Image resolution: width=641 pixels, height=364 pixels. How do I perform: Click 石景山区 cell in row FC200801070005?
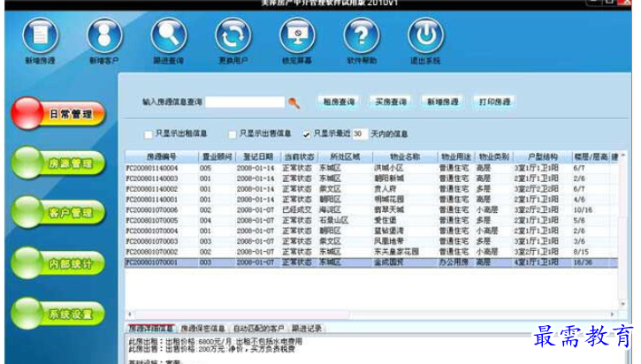333,221
